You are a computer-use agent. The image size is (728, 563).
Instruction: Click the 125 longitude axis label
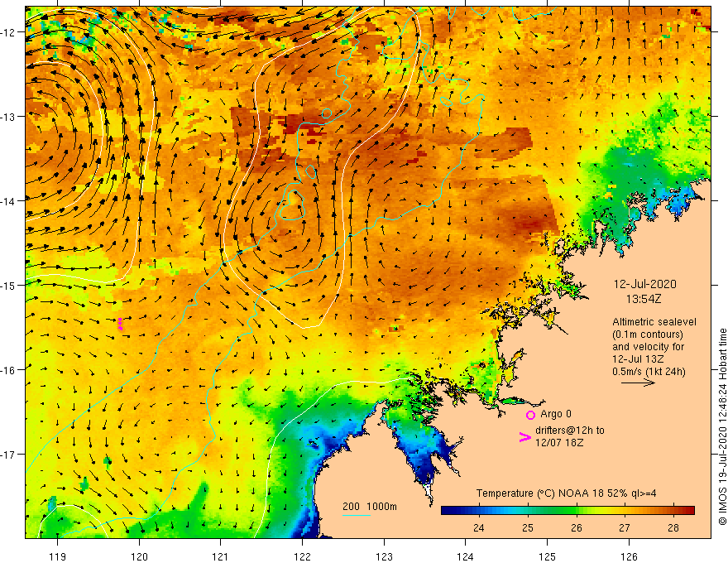[x=547, y=557]
